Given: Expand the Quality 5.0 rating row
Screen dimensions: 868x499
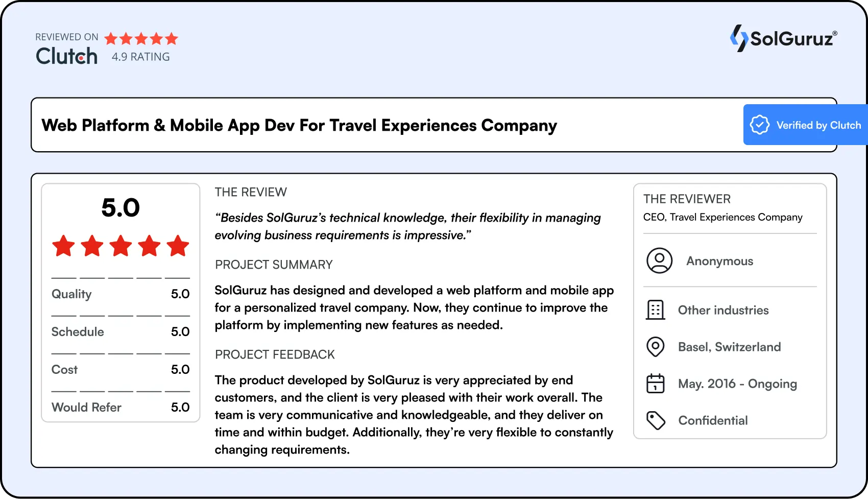Looking at the screenshot, I should 120,294.
